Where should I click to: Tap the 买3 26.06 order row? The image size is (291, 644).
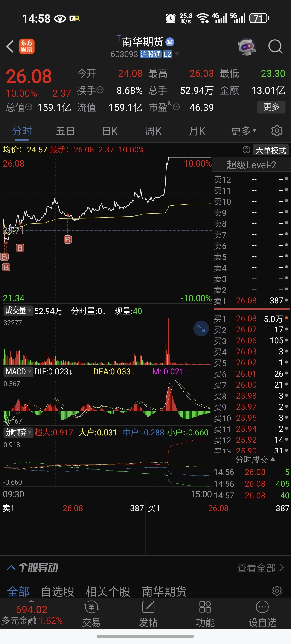(251, 340)
